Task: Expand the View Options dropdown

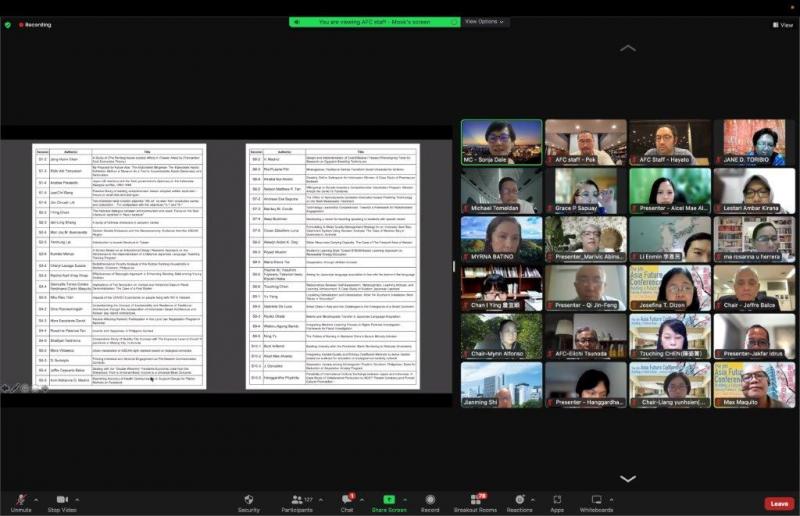Action: pyautogui.click(x=484, y=21)
